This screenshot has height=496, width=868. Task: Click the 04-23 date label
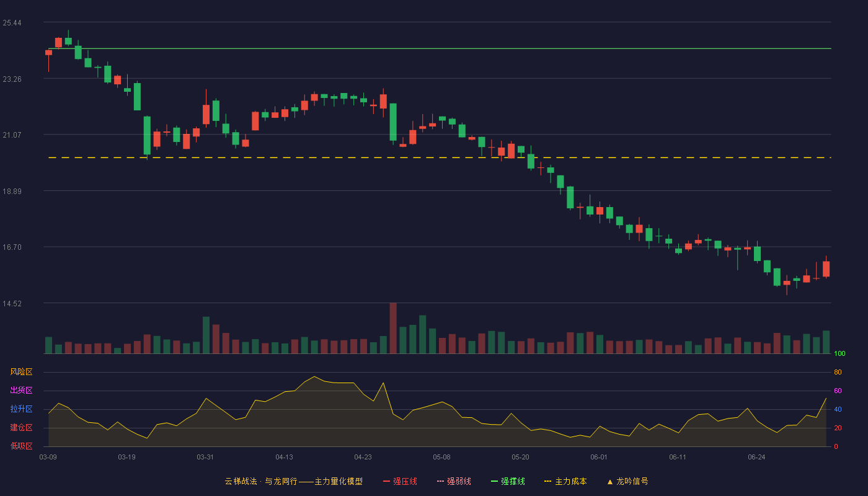tap(363, 457)
